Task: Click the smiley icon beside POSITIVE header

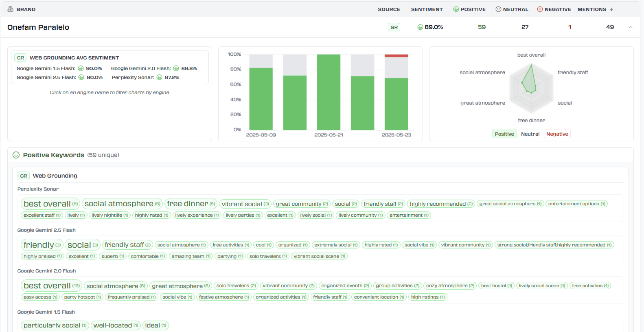Action: tap(456, 9)
